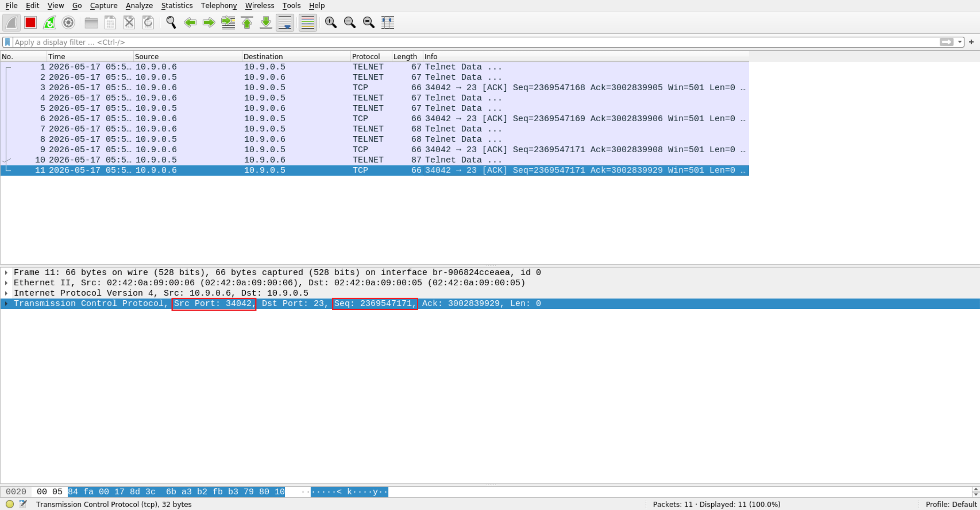Jump to the first packet
The width and height of the screenshot is (980, 510).
(247, 23)
